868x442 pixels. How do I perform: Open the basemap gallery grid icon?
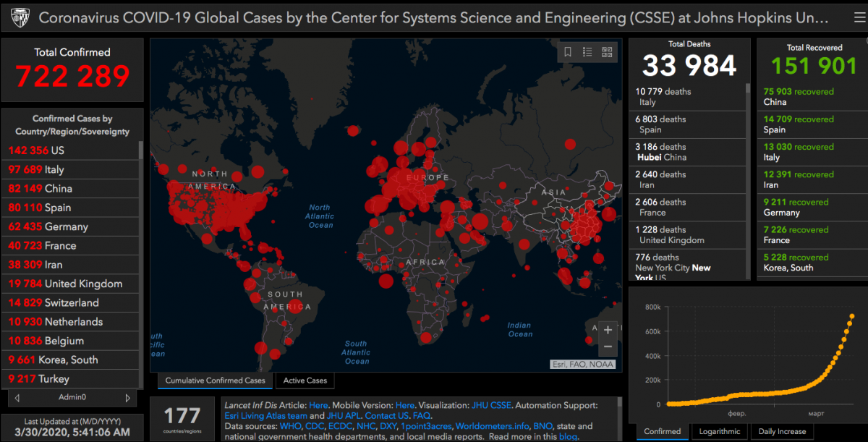607,52
